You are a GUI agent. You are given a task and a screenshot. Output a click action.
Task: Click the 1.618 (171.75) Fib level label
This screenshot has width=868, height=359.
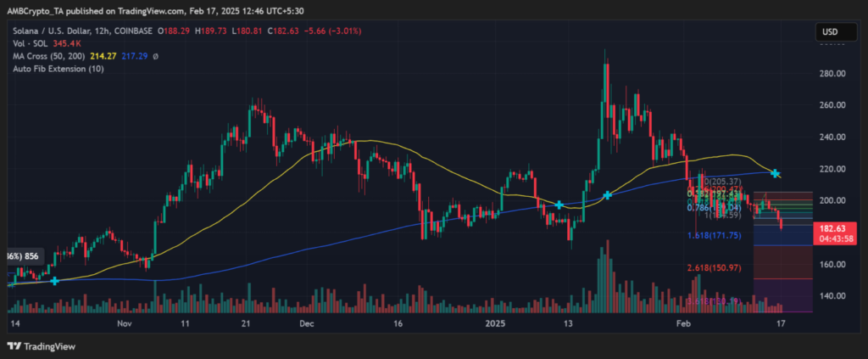point(716,235)
